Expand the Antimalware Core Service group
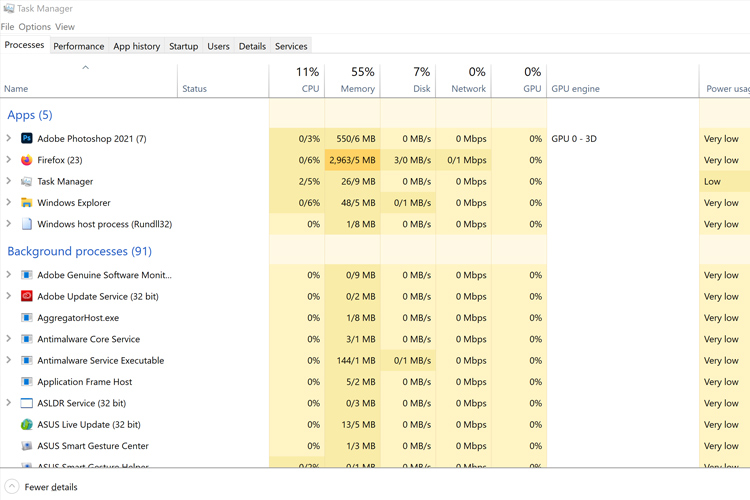Viewport: 750px width, 500px height. [9, 338]
